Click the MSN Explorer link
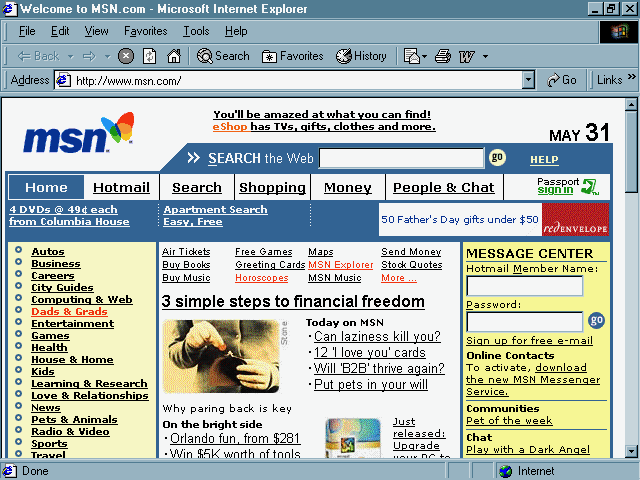The image size is (640, 480). tap(340, 265)
